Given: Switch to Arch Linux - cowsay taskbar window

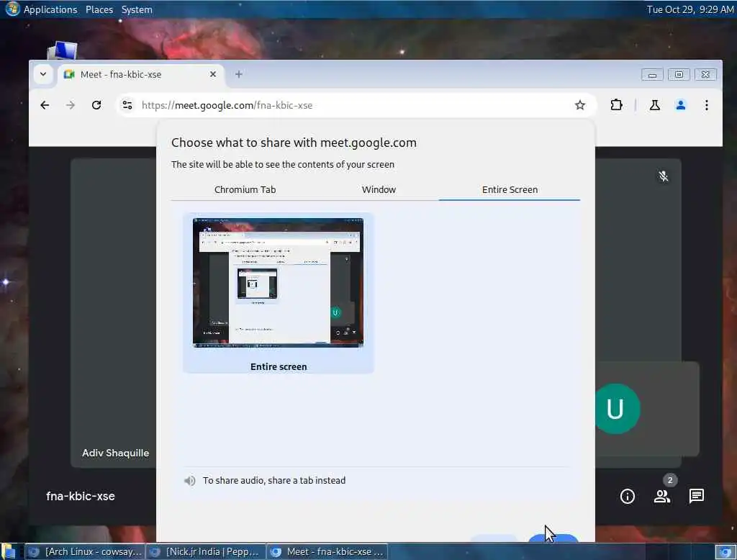Looking at the screenshot, I should click(85, 551).
